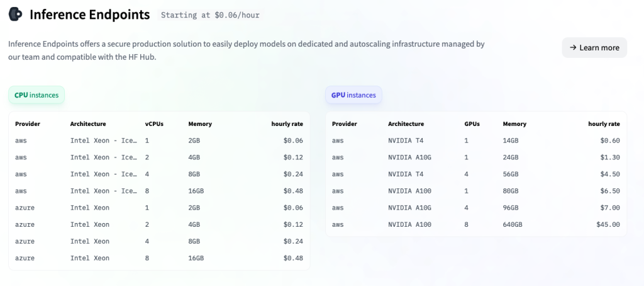Select the NVIDIA A100 80GB row
Image resolution: width=644 pixels, height=286 pixels.
coord(475,191)
